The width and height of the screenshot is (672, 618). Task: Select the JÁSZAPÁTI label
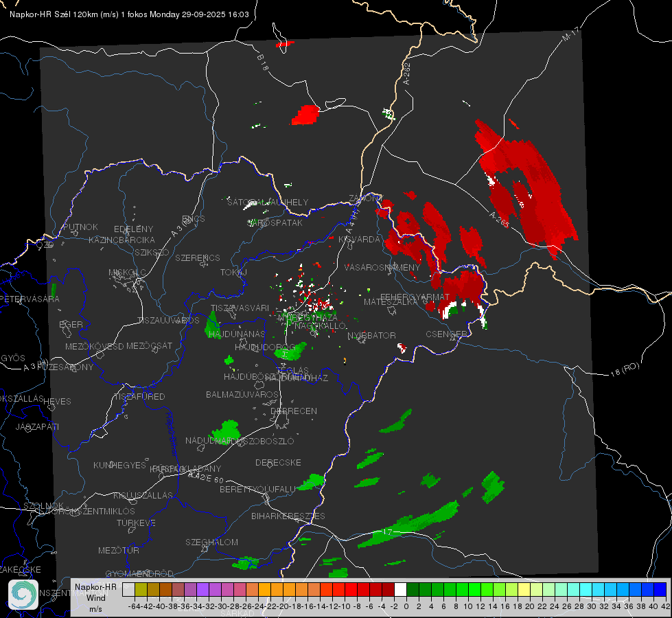pyautogui.click(x=38, y=426)
